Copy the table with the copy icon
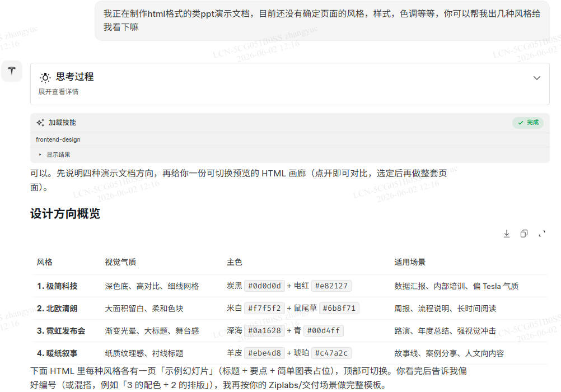 click(x=524, y=234)
